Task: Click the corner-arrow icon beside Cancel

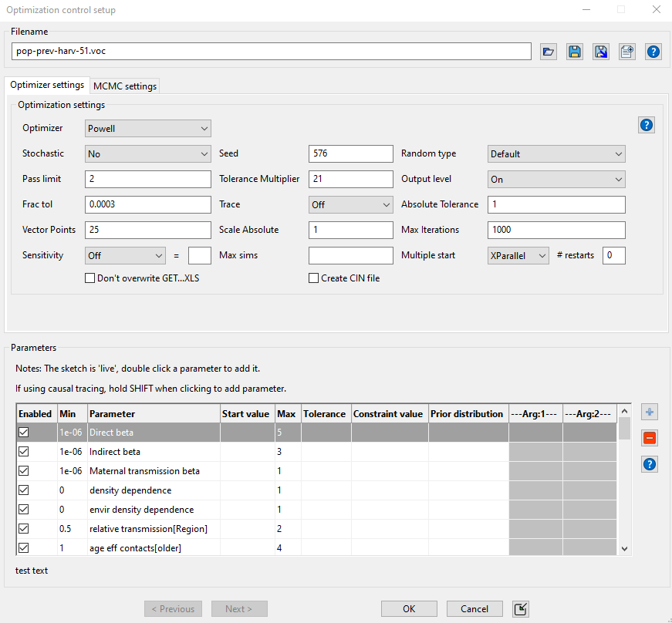Action: pyautogui.click(x=520, y=608)
